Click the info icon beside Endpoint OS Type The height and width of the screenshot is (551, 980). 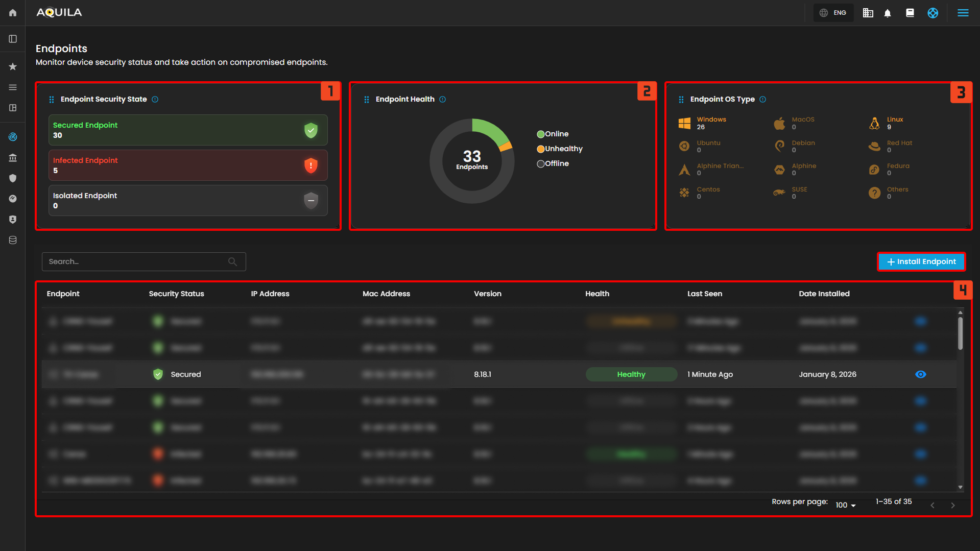[x=762, y=99]
